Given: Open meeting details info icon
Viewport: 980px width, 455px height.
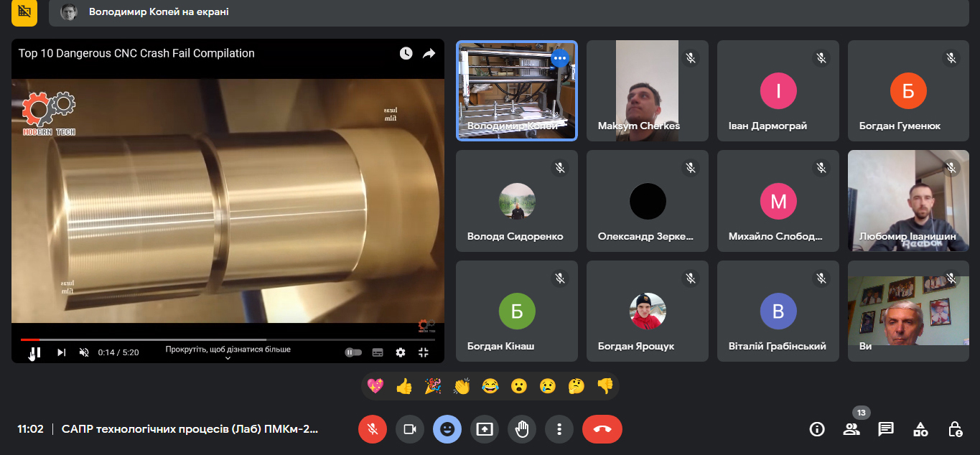Looking at the screenshot, I should [x=817, y=429].
